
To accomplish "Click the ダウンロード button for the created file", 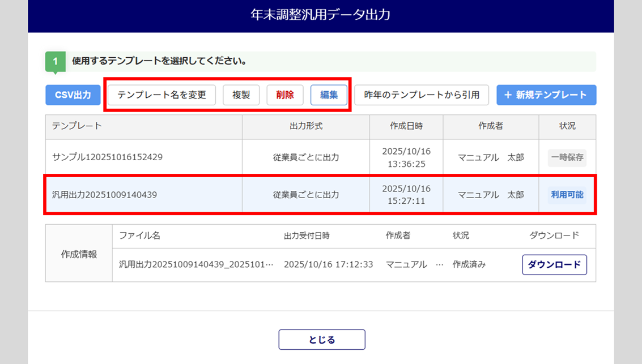I will pos(554,264).
